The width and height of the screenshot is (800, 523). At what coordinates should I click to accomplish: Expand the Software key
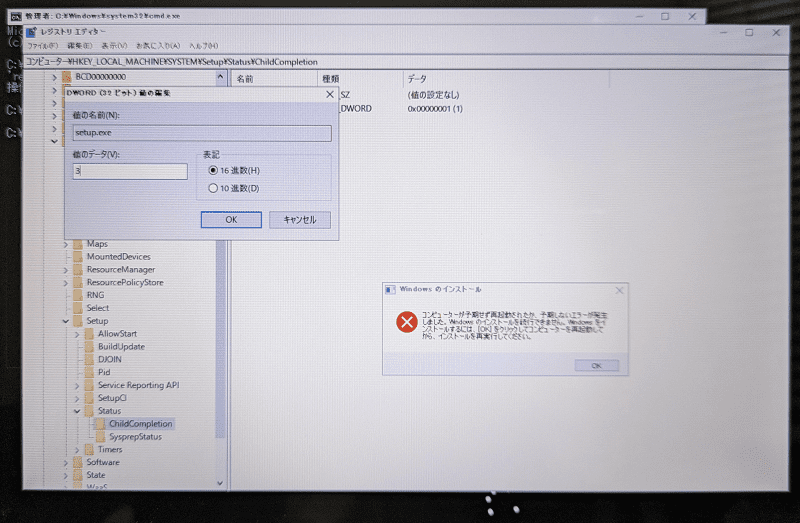(66, 463)
